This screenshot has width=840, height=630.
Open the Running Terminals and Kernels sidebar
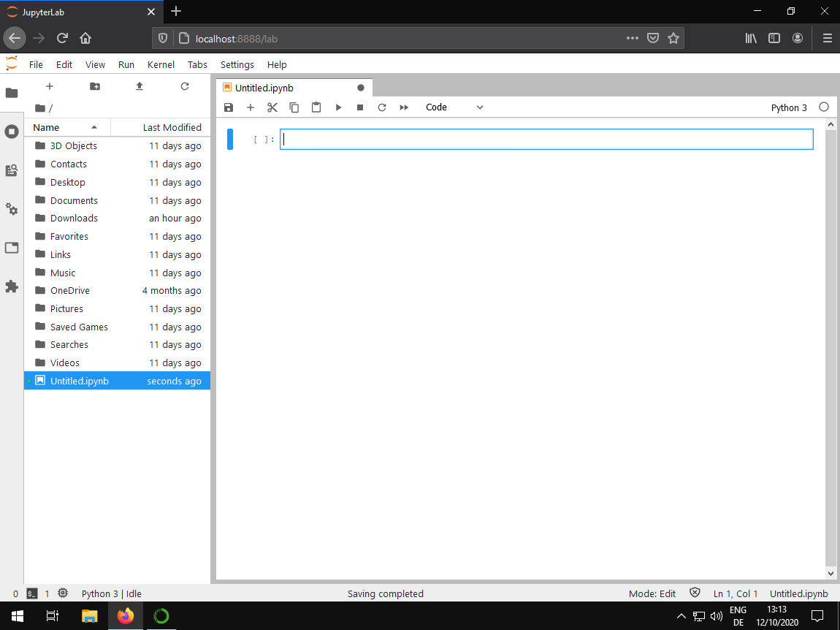click(x=12, y=132)
